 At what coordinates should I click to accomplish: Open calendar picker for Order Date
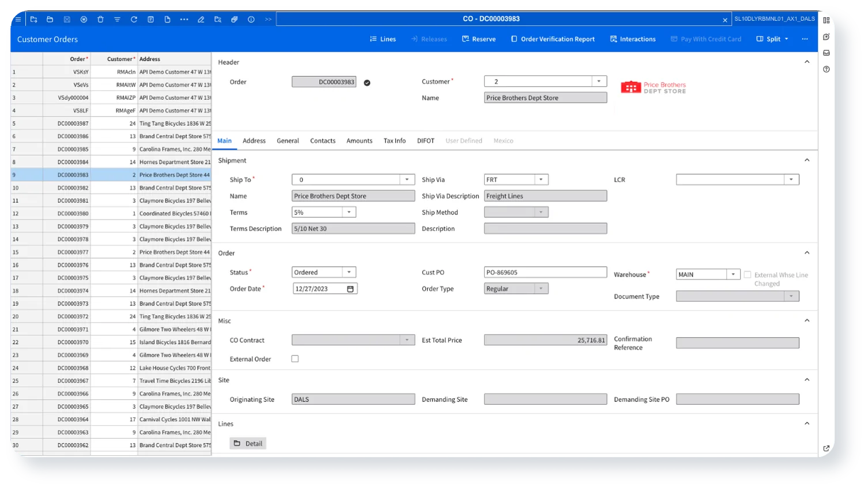pos(350,289)
